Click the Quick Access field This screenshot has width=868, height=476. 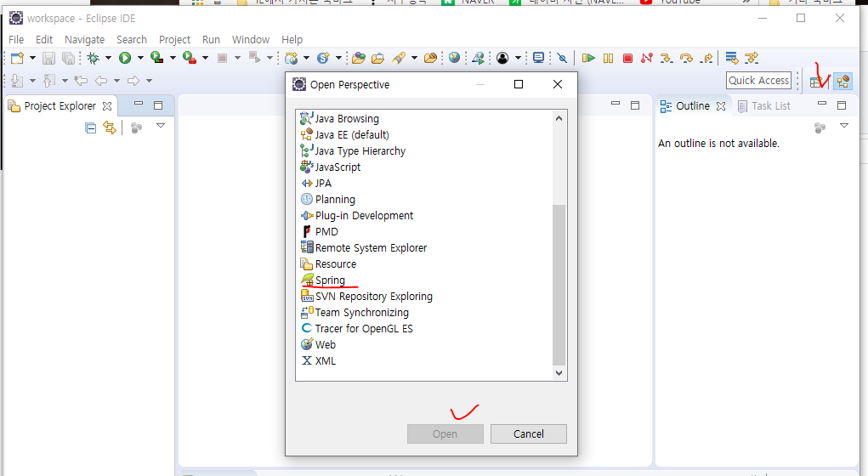click(x=758, y=81)
